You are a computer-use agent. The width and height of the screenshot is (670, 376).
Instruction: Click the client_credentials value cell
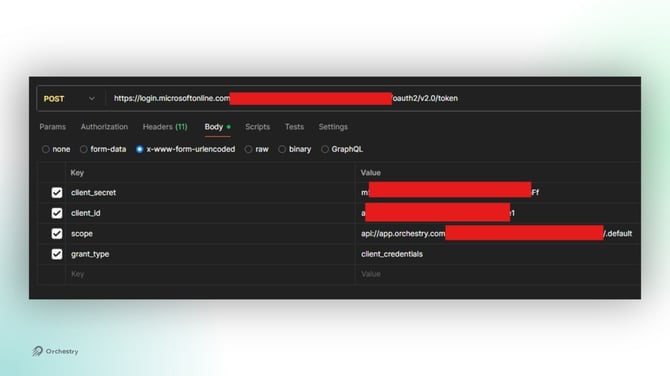[498, 254]
